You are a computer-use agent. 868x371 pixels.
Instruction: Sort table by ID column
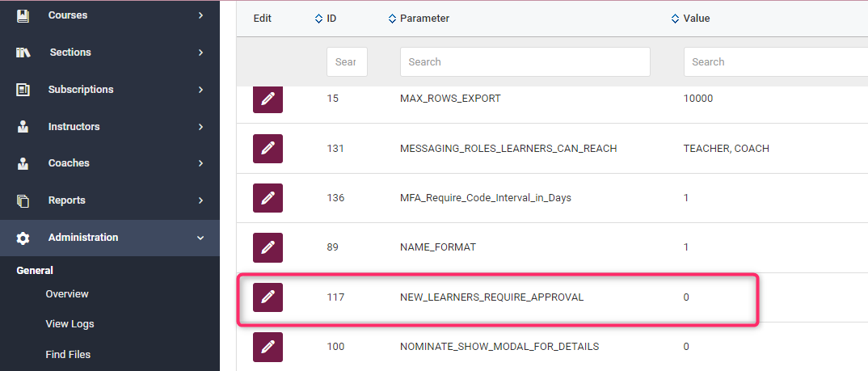326,19
